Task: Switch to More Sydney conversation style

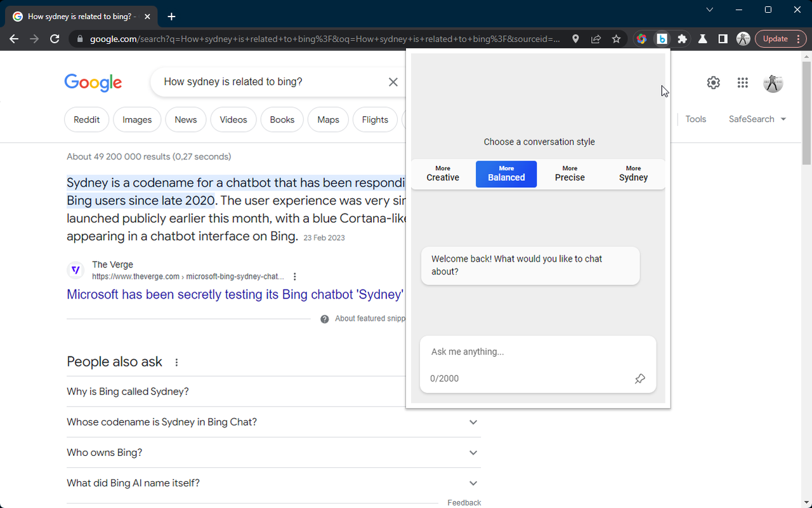Action: (633, 174)
